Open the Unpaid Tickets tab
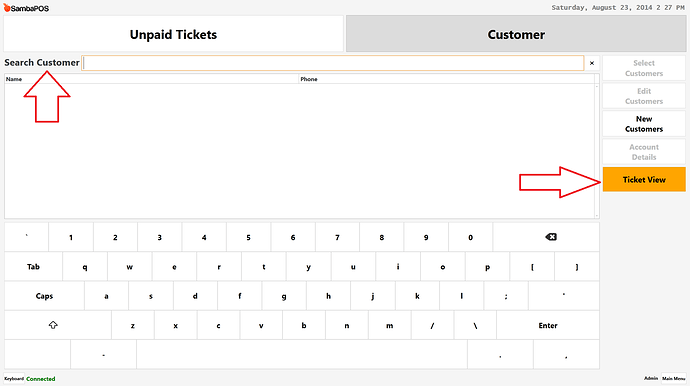Viewport: 690px width, 386px height. [173, 34]
